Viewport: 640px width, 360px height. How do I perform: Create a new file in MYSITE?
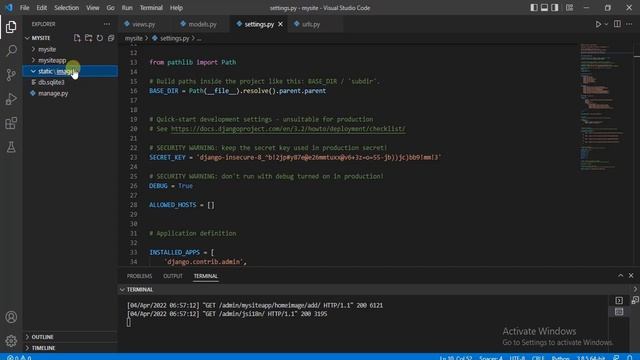[x=77, y=38]
